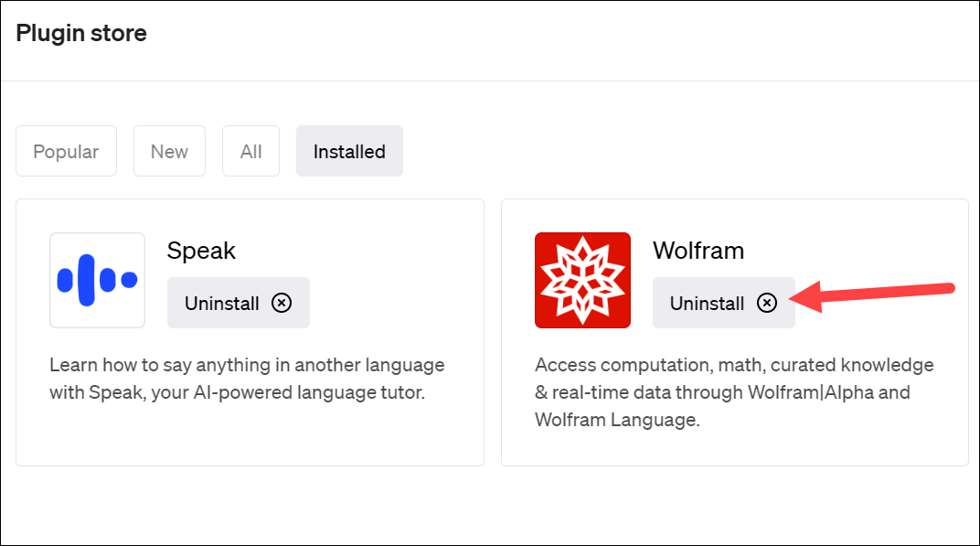Image resolution: width=980 pixels, height=546 pixels.
Task: Click the Uninstall label in the Wolfram card
Action: pyautogui.click(x=707, y=304)
